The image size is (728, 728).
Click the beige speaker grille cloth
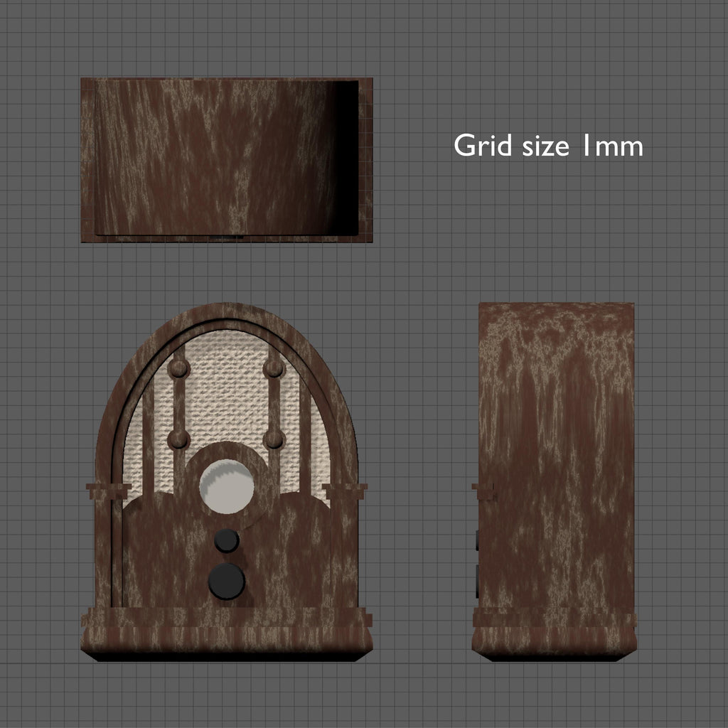tap(226, 398)
